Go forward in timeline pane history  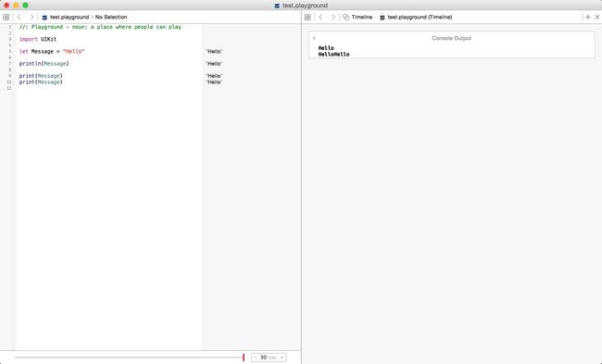[x=333, y=17]
